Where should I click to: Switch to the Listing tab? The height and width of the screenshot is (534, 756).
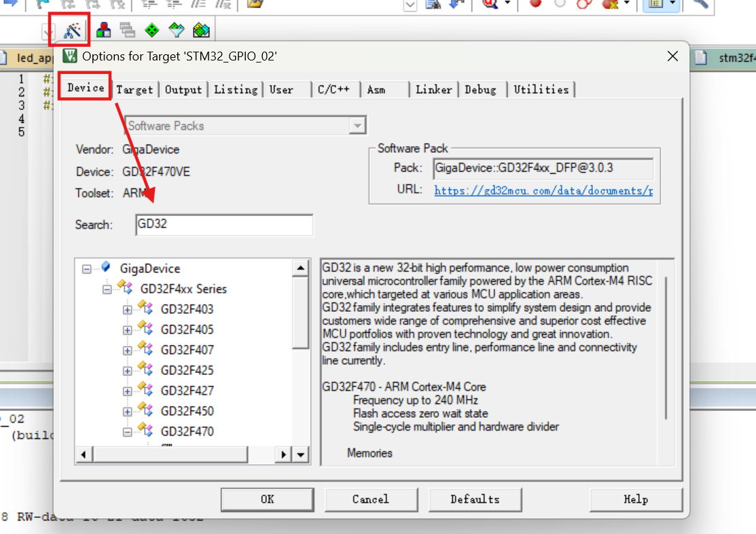coord(236,90)
